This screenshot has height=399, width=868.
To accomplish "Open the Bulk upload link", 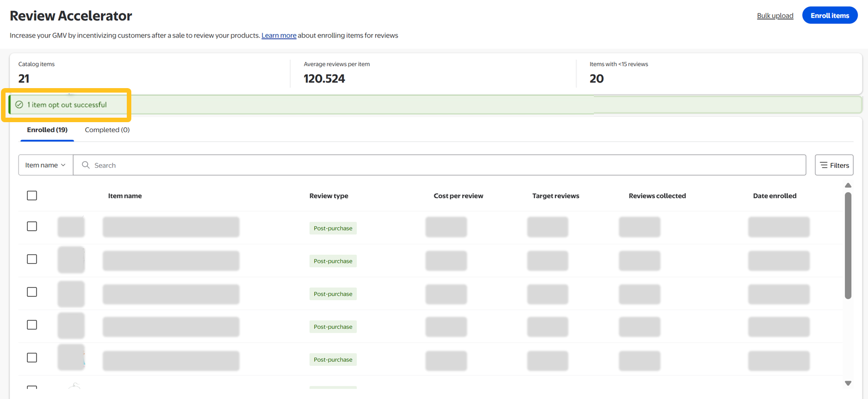I will [775, 16].
